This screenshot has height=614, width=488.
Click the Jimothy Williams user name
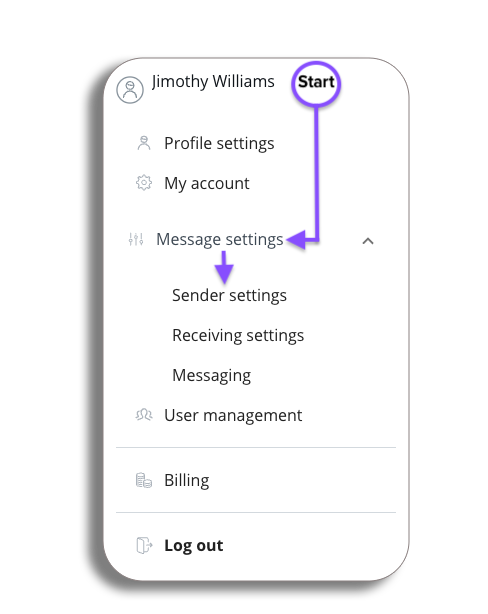point(213,82)
